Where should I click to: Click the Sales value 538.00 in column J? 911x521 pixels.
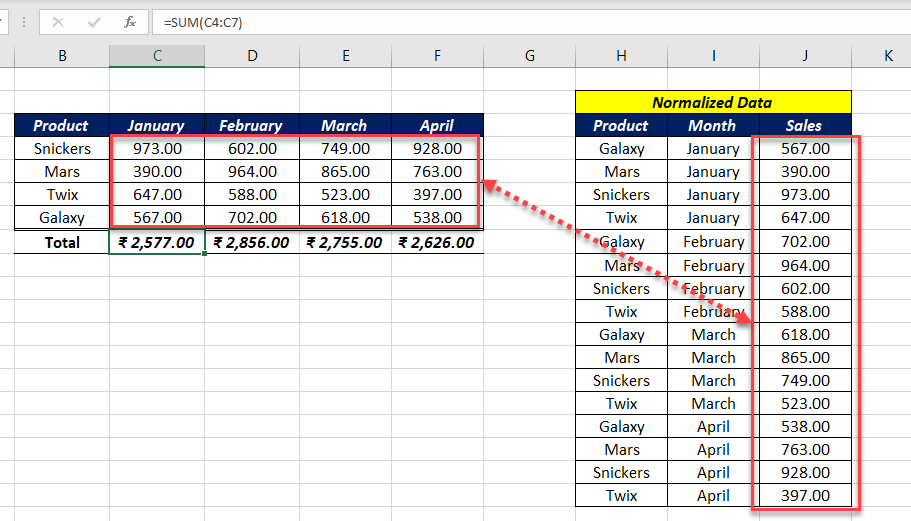pos(805,426)
